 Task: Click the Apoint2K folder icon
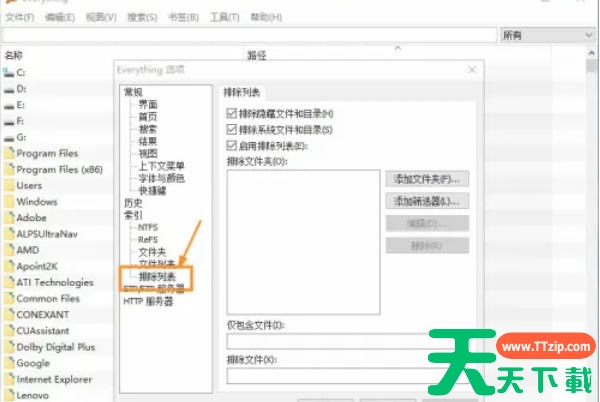coord(9,266)
